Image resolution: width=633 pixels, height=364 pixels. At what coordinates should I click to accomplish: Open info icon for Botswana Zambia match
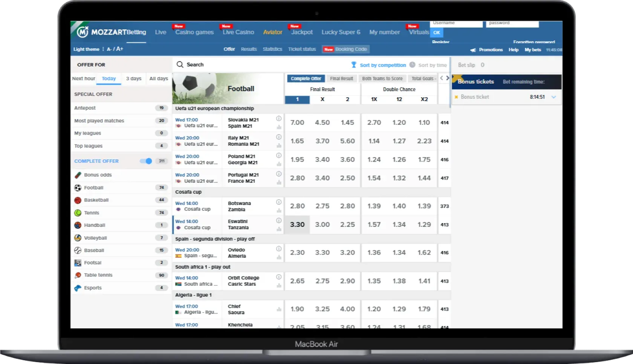tap(279, 202)
